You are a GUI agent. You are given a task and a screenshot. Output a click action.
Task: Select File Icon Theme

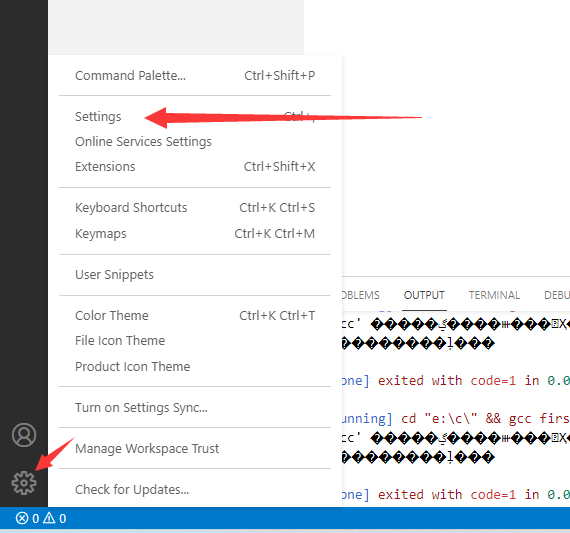(195, 341)
